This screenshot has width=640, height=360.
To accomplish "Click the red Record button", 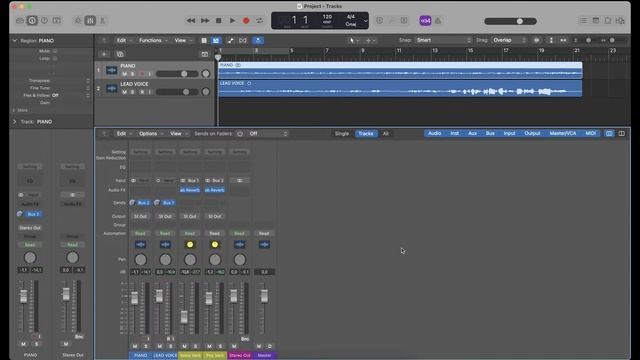I will 246,20.
